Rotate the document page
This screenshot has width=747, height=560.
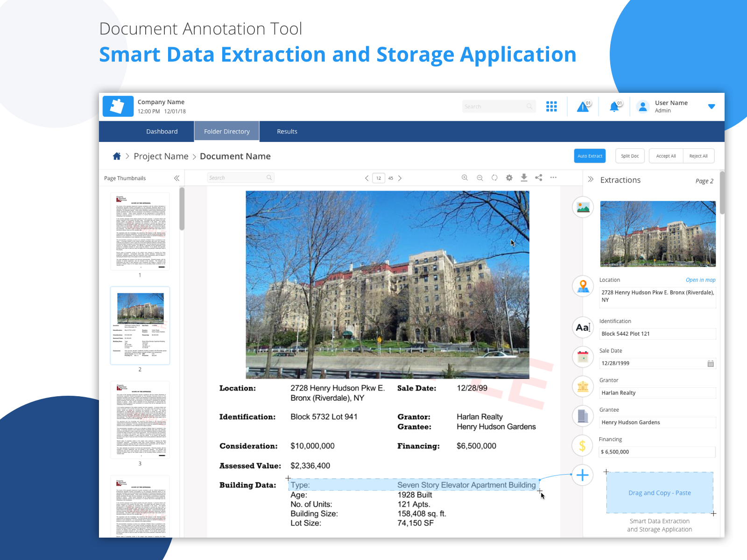pyautogui.click(x=494, y=177)
